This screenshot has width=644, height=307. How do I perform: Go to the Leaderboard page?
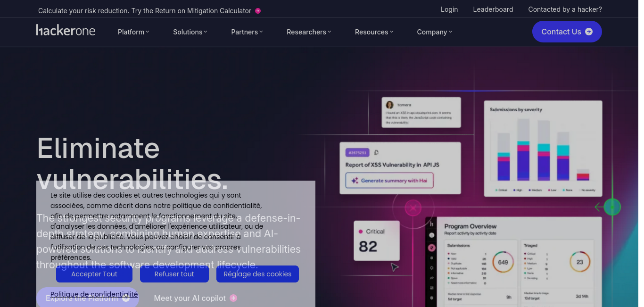click(x=493, y=9)
